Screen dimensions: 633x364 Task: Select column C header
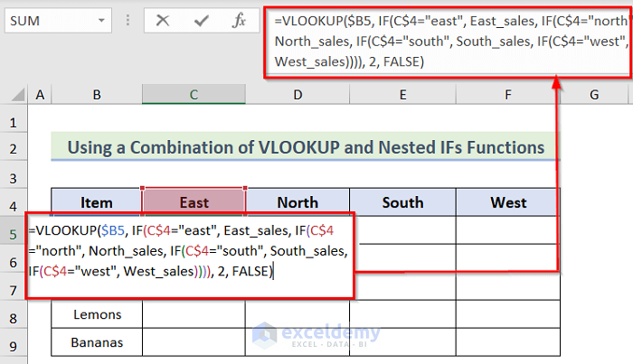(x=194, y=95)
